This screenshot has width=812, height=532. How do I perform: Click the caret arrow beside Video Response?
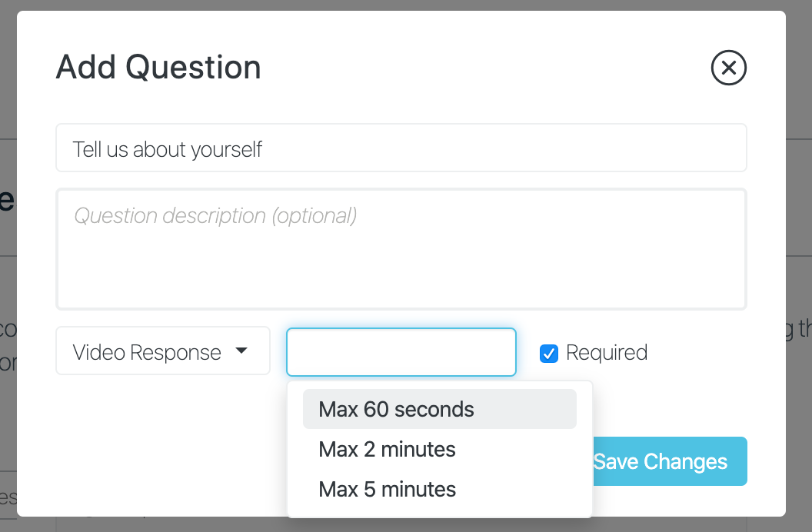pos(241,351)
